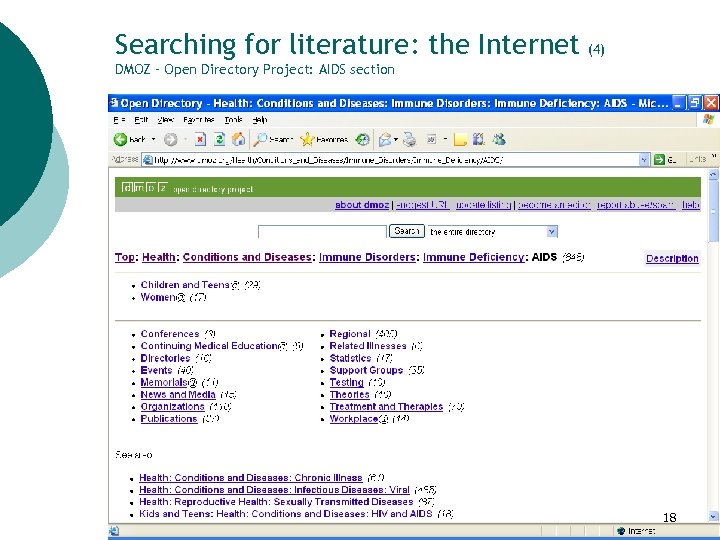Click the Messenger people icon

[499, 139]
